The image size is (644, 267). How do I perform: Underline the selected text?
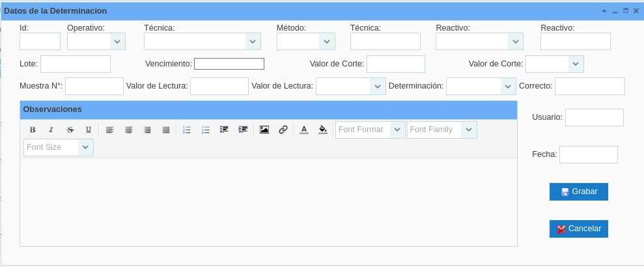click(x=89, y=130)
